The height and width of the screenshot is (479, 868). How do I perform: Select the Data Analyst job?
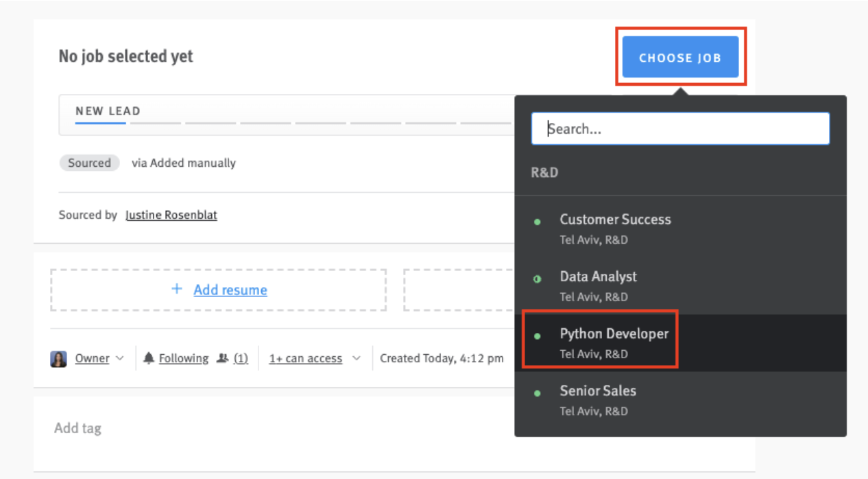(680, 286)
